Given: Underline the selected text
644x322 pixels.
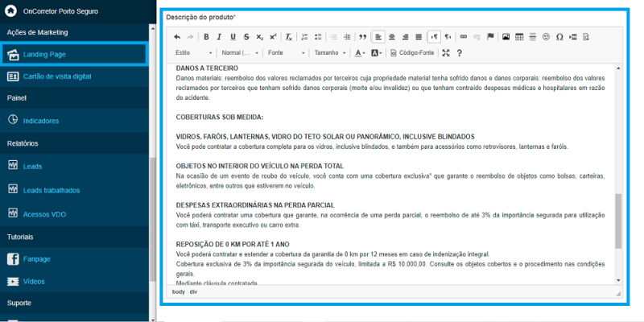Looking at the screenshot, I should pos(233,37).
